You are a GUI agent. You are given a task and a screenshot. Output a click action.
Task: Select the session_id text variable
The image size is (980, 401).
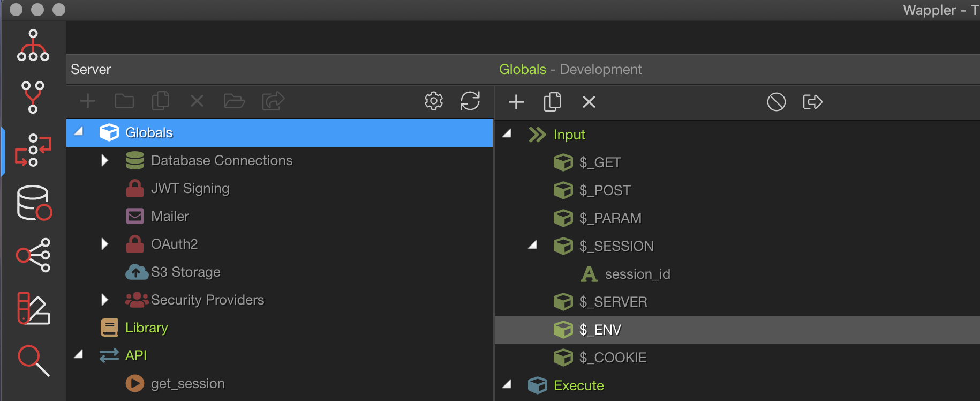(638, 274)
